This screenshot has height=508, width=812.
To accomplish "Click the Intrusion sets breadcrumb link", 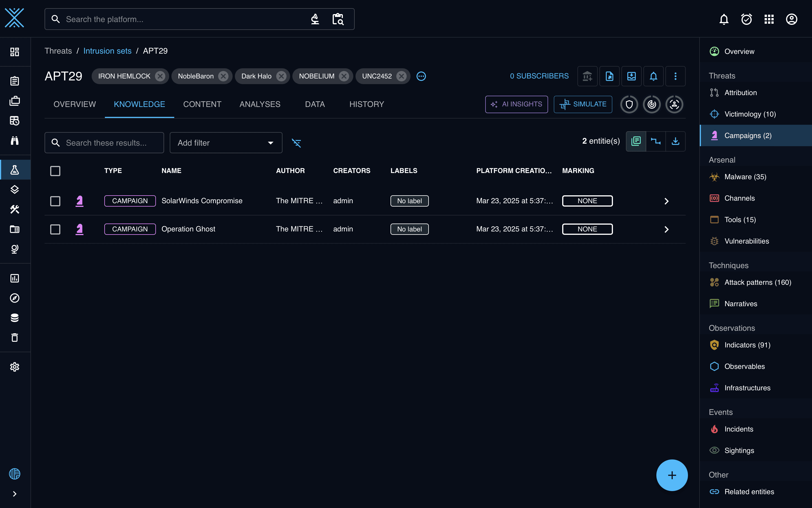I will (x=107, y=51).
